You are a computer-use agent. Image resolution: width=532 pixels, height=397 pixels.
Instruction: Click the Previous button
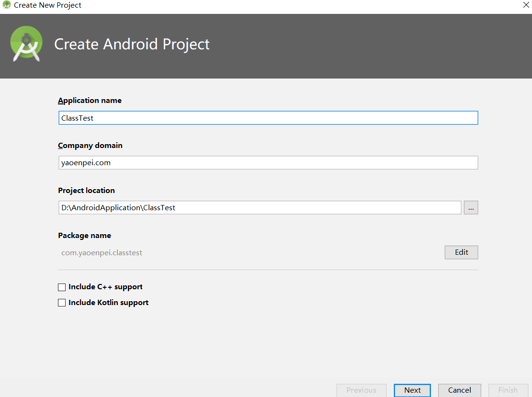[x=362, y=390]
